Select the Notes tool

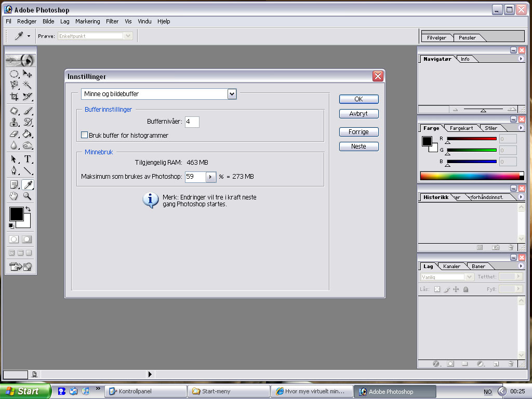point(14,184)
